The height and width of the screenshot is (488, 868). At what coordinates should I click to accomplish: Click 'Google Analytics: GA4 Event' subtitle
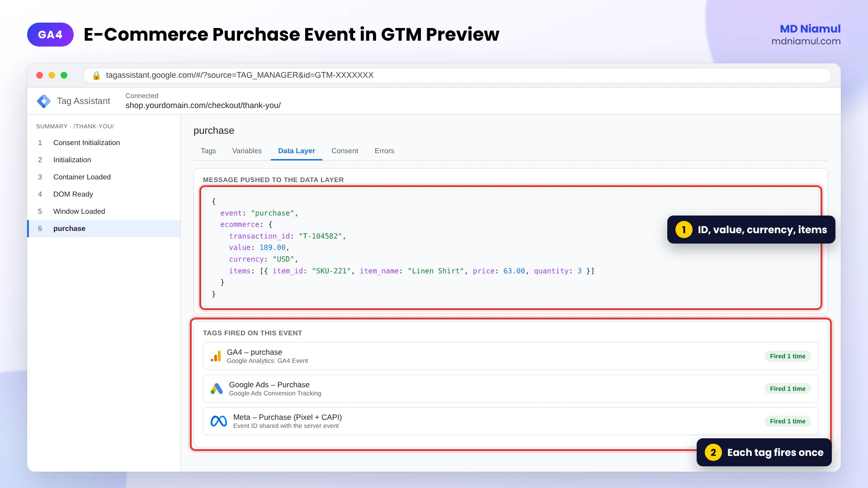(267, 361)
